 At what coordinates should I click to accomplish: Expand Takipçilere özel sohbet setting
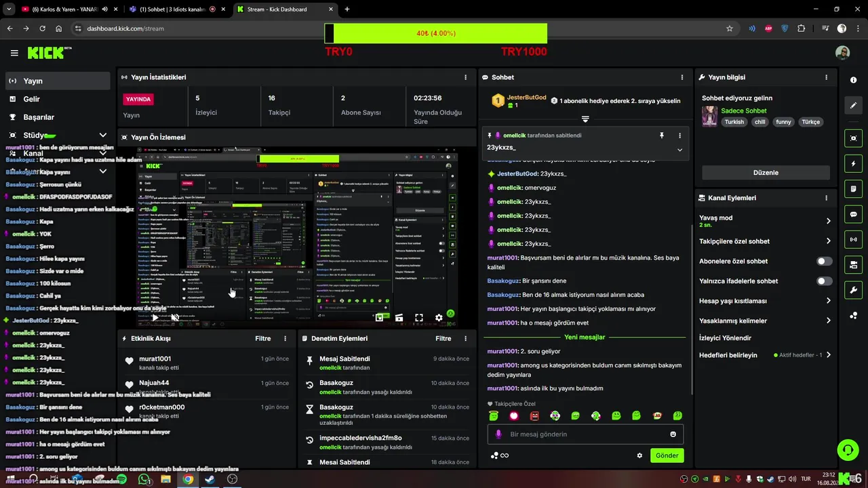click(x=828, y=241)
